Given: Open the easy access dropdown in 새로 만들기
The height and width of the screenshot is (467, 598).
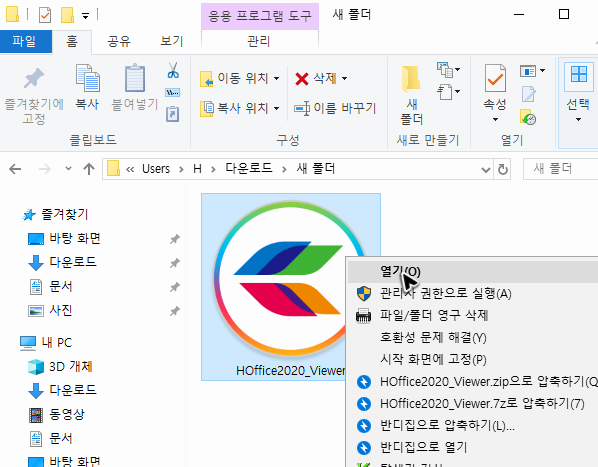Looking at the screenshot, I should point(448,92).
